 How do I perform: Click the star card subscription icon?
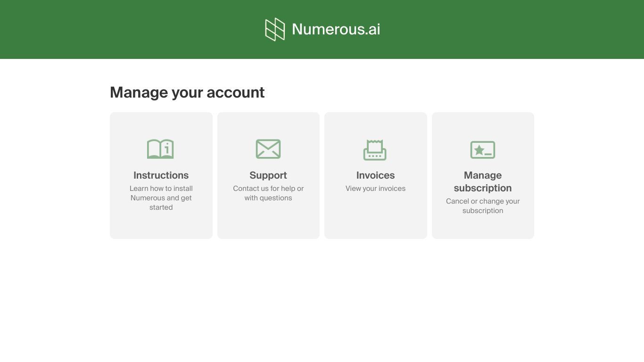point(483,150)
